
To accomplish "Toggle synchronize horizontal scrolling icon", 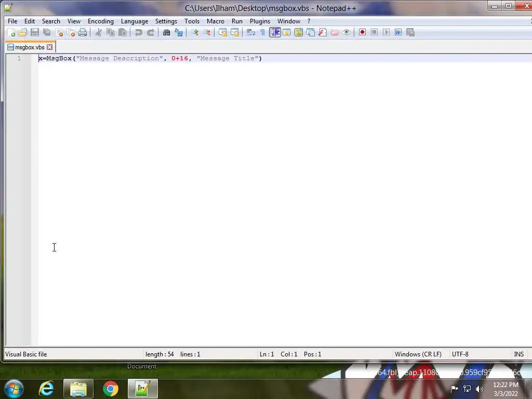I will tap(235, 33).
